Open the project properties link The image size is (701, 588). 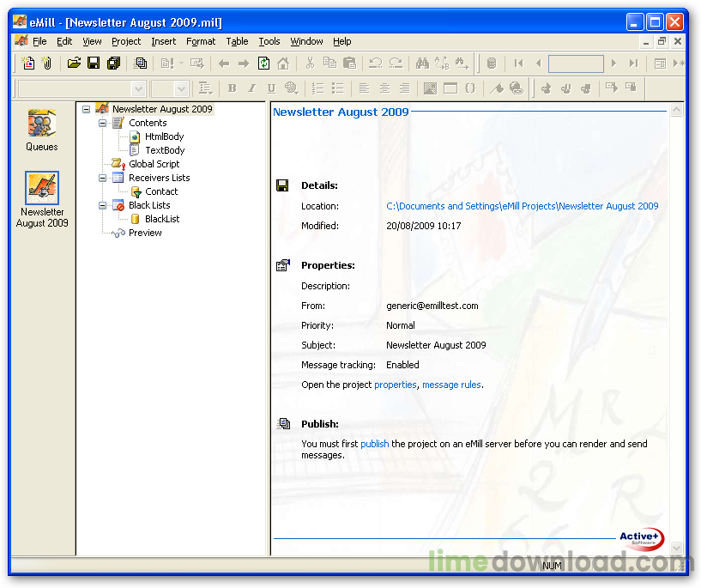click(x=396, y=385)
